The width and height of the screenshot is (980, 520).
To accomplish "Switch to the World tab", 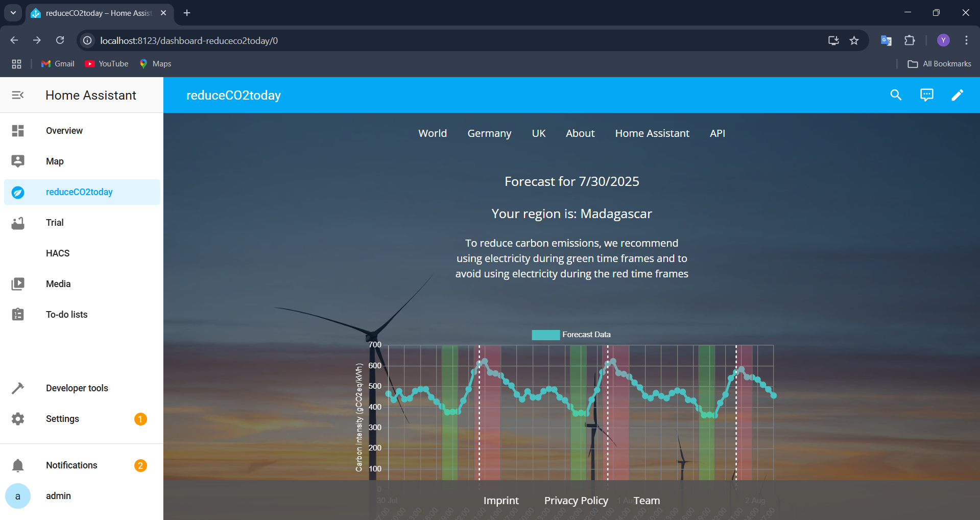I will (x=433, y=133).
